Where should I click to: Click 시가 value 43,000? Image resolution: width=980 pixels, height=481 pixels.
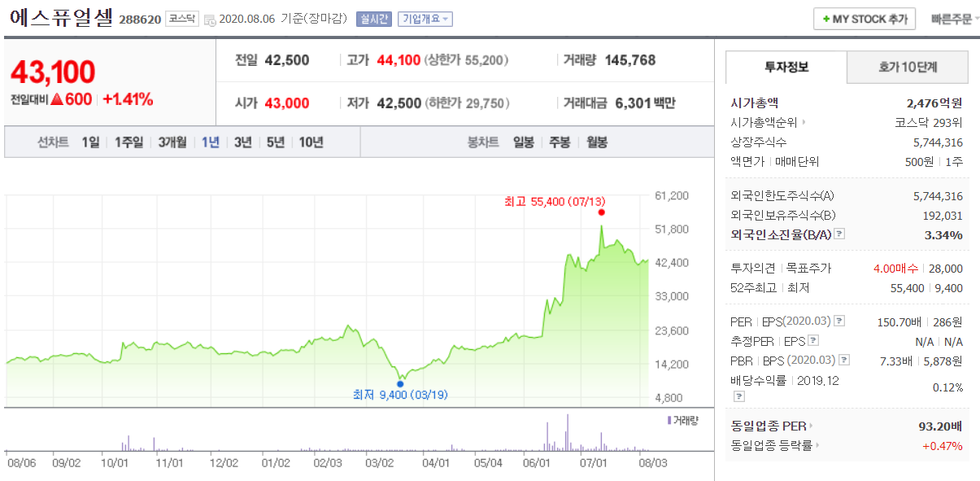287,103
